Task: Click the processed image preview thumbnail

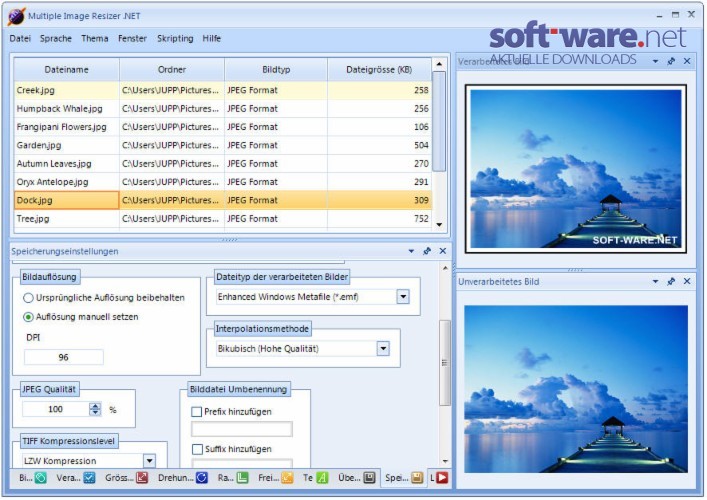Action: 576,169
